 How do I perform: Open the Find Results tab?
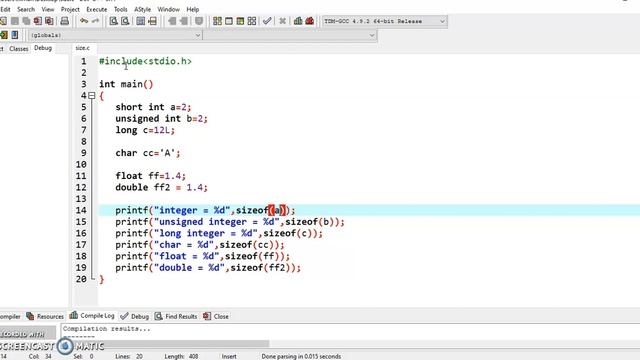176,316
